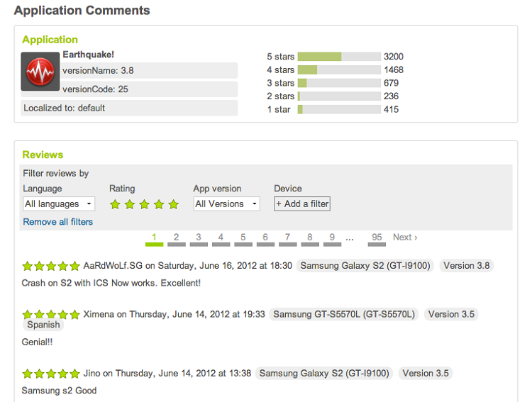This screenshot has width=532, height=402.
Task: Click the Samsung Galaxy S2 tag on AaRdWoLf.SG review
Action: tap(365, 266)
